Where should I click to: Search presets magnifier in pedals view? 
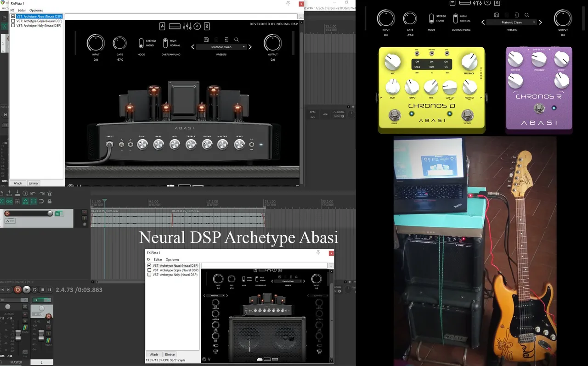point(526,15)
